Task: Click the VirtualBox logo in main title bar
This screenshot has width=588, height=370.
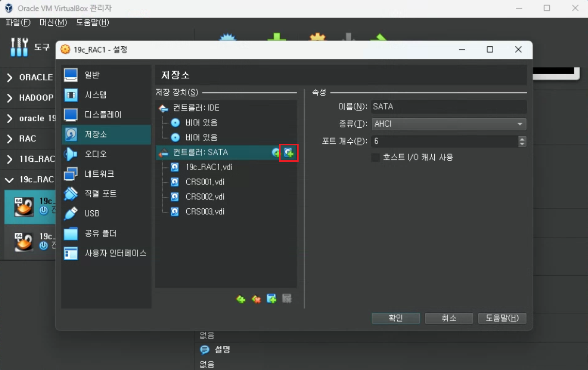Action: pyautogui.click(x=9, y=8)
